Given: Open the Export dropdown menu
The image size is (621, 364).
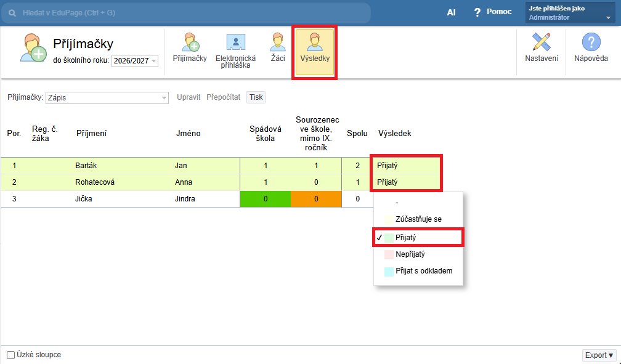Looking at the screenshot, I should (x=599, y=355).
